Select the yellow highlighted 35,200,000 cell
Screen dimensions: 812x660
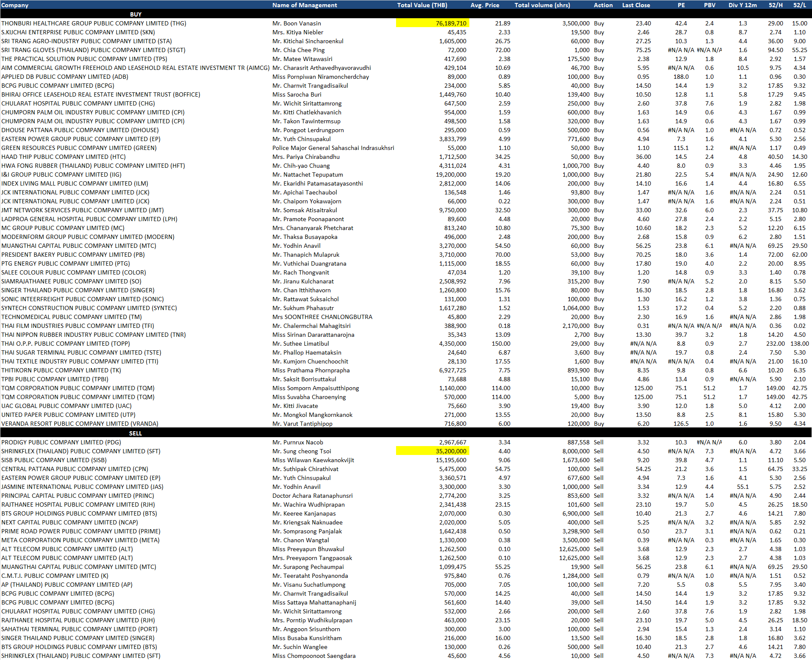pyautogui.click(x=432, y=451)
